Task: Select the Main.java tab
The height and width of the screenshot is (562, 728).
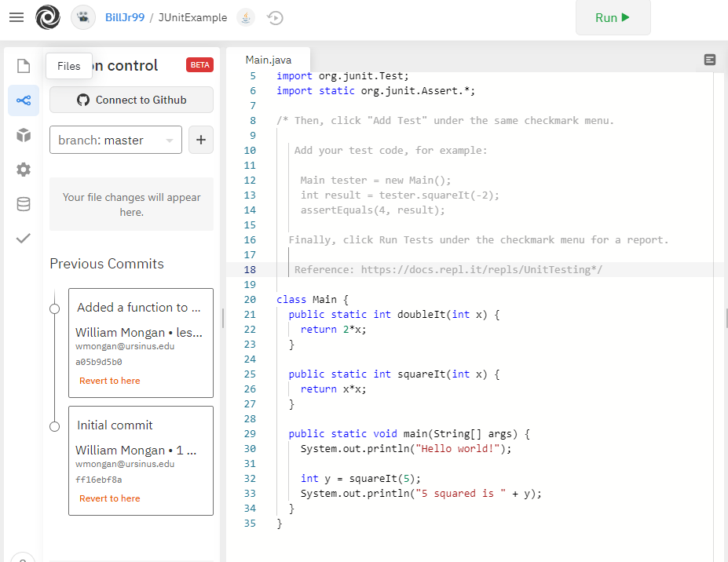Action: tap(269, 60)
